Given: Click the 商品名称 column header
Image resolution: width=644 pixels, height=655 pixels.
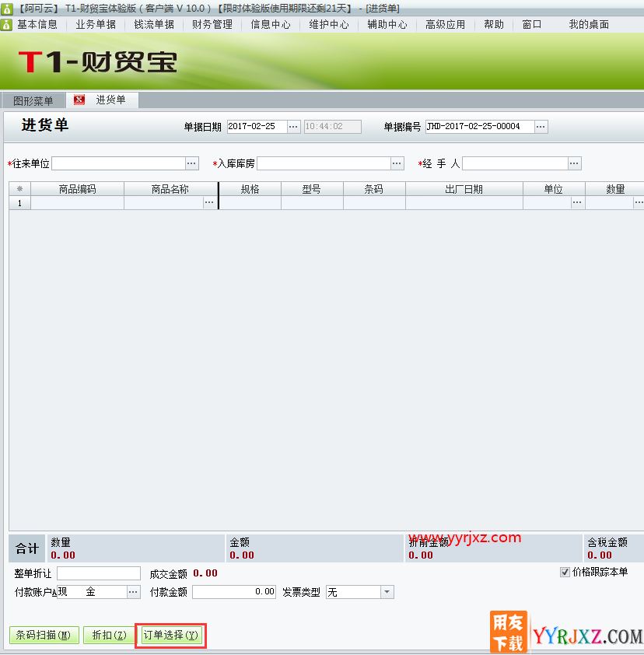Looking at the screenshot, I should pyautogui.click(x=170, y=189).
